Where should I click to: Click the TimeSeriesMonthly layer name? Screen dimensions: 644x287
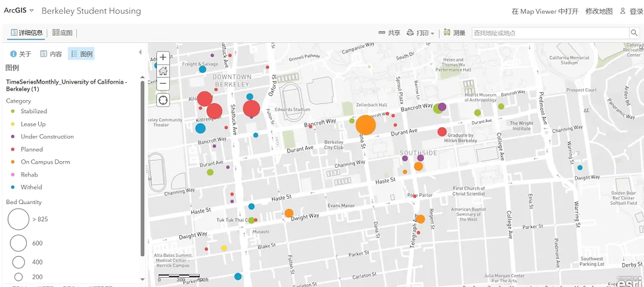point(66,85)
